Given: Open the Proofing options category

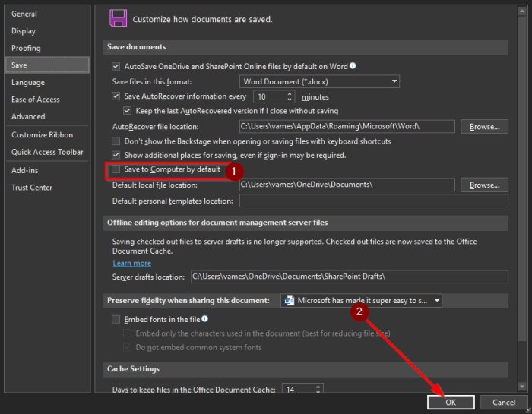Looking at the screenshot, I should tap(47, 48).
